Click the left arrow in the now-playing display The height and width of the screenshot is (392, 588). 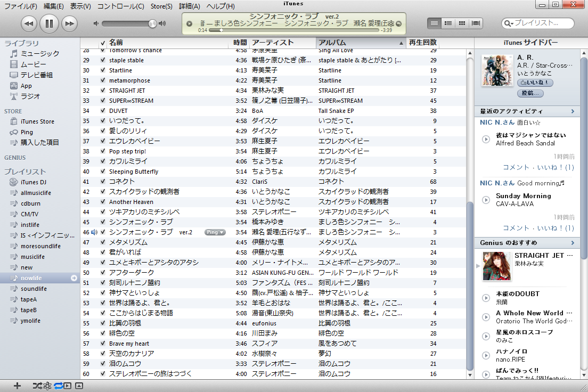tap(190, 23)
